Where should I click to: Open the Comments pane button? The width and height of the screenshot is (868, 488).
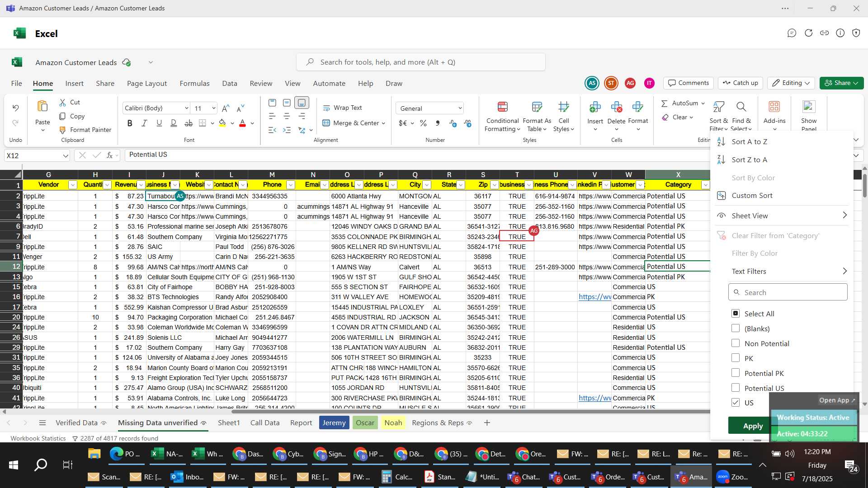pos(688,83)
